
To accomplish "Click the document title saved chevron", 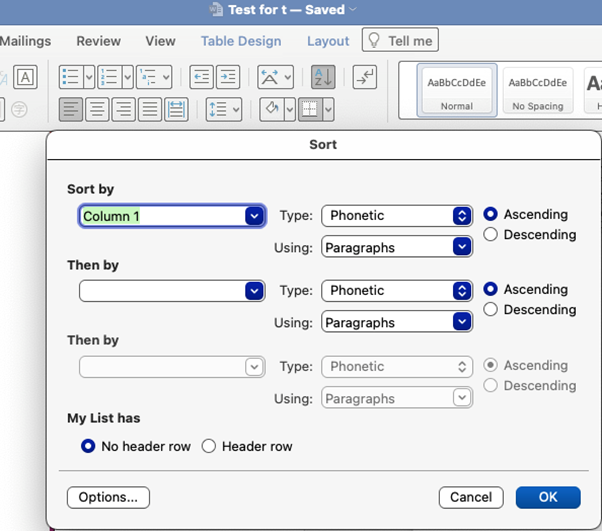I will click(x=353, y=8).
